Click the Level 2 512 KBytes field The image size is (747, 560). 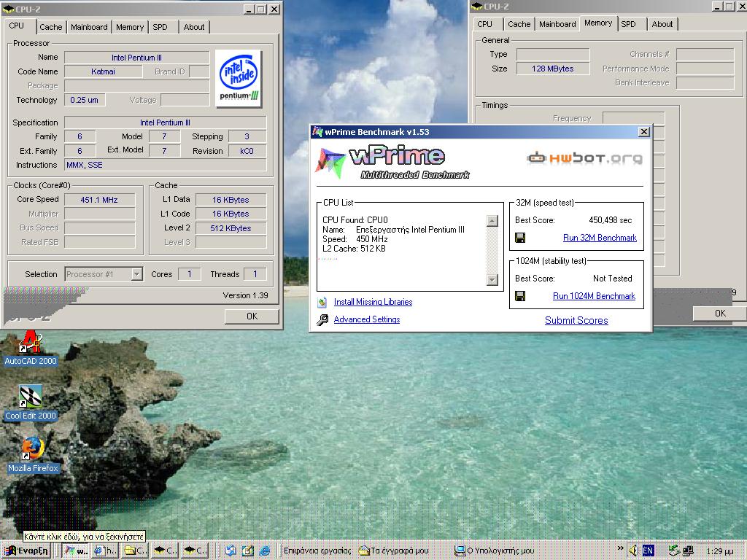[231, 228]
